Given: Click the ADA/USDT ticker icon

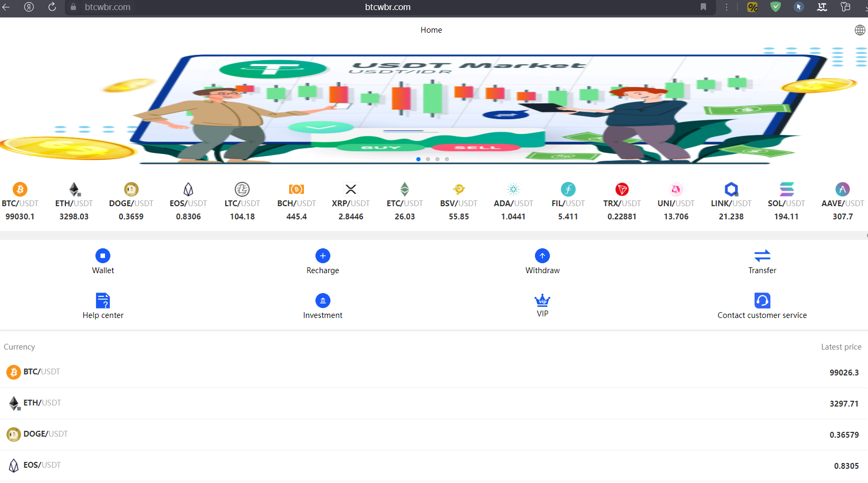Looking at the screenshot, I should 513,189.
